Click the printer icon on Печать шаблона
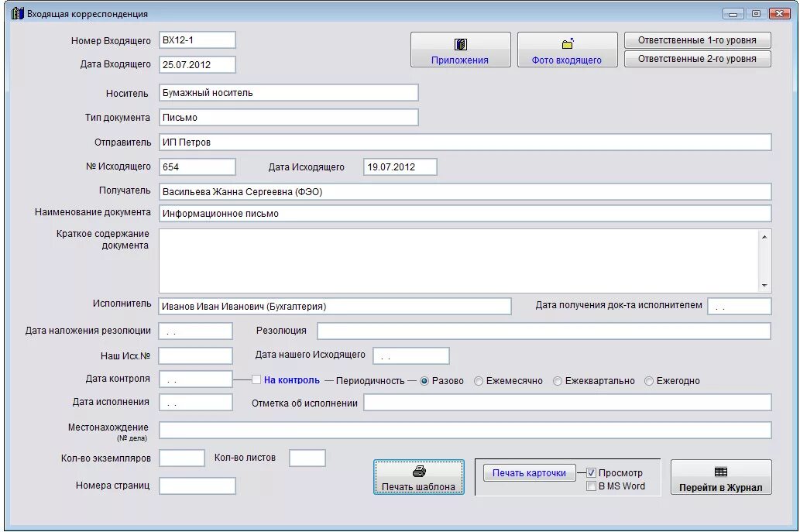The width and height of the screenshot is (800, 532). [418, 471]
